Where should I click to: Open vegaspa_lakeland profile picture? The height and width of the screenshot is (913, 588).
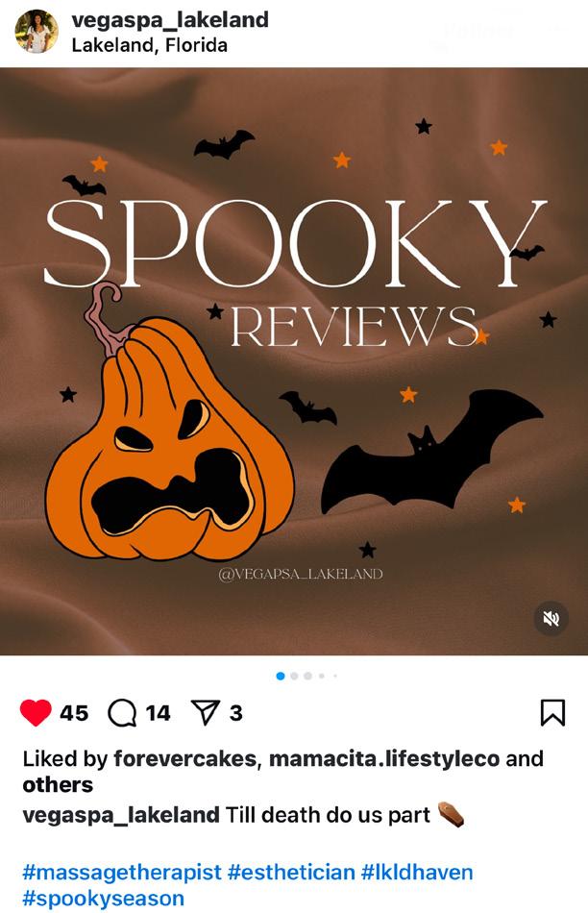coord(37,32)
